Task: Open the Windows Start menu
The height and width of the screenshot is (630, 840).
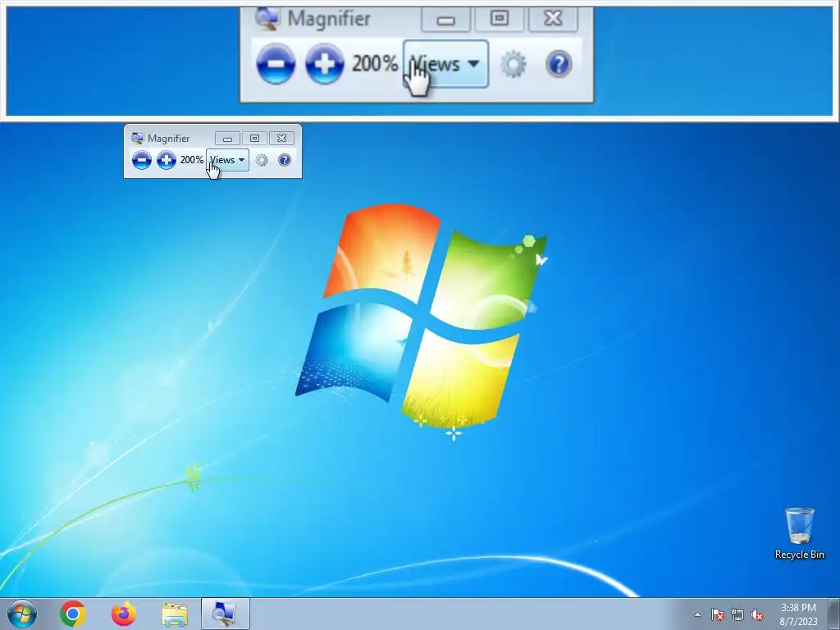Action: pyautogui.click(x=22, y=614)
